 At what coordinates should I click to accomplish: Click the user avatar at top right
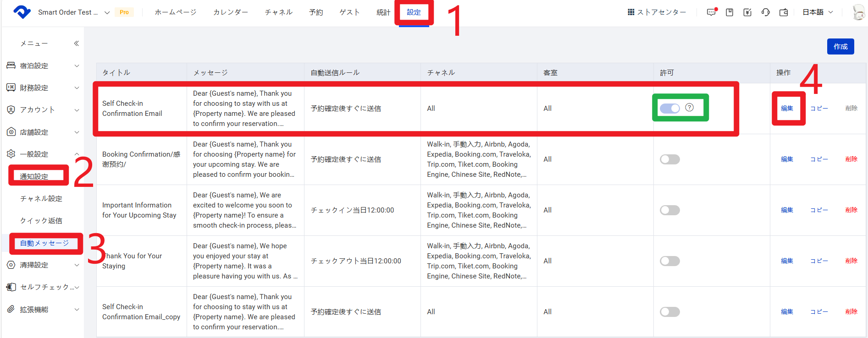(x=858, y=12)
